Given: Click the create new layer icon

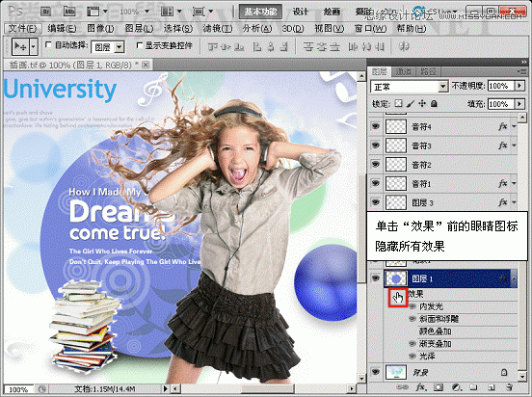Looking at the screenshot, I should coord(491,387).
